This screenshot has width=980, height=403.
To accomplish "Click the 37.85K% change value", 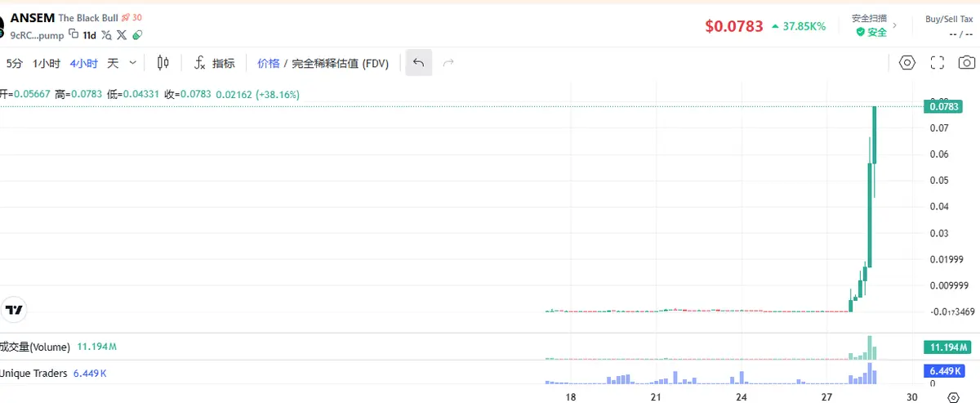I will pyautogui.click(x=804, y=26).
